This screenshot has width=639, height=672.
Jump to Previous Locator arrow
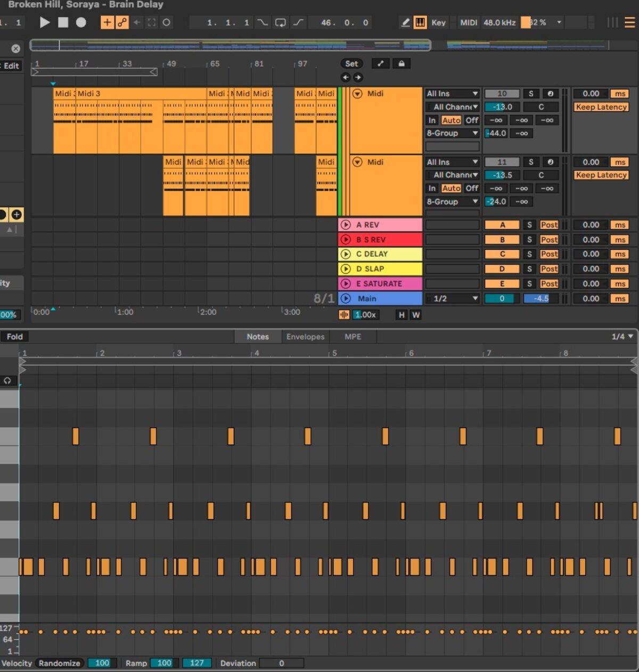coord(346,77)
